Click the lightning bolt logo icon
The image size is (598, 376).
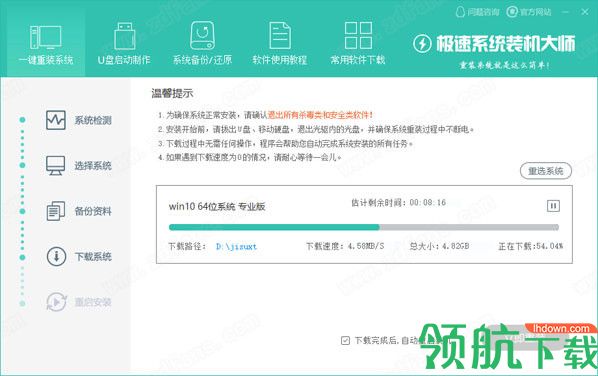click(x=422, y=44)
